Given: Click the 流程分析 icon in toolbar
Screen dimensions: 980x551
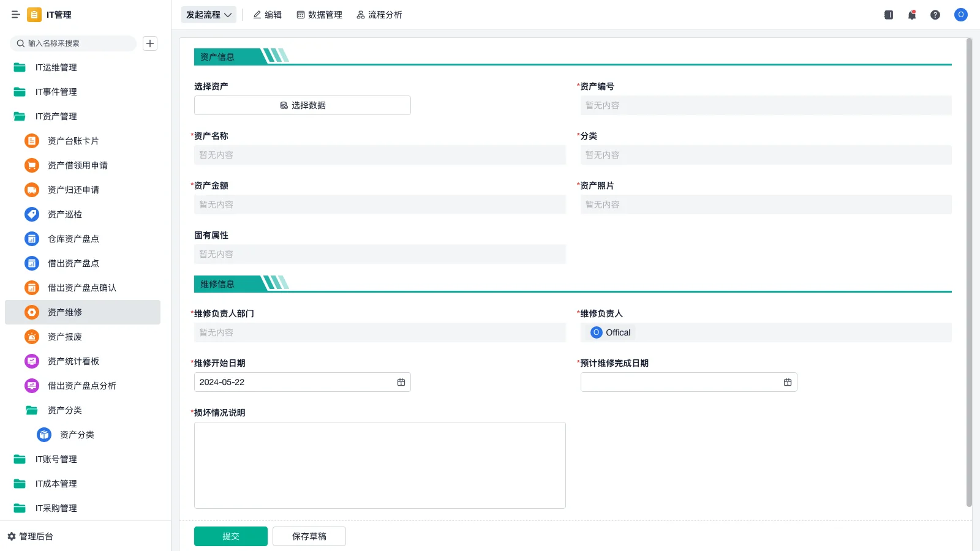Looking at the screenshot, I should [361, 15].
